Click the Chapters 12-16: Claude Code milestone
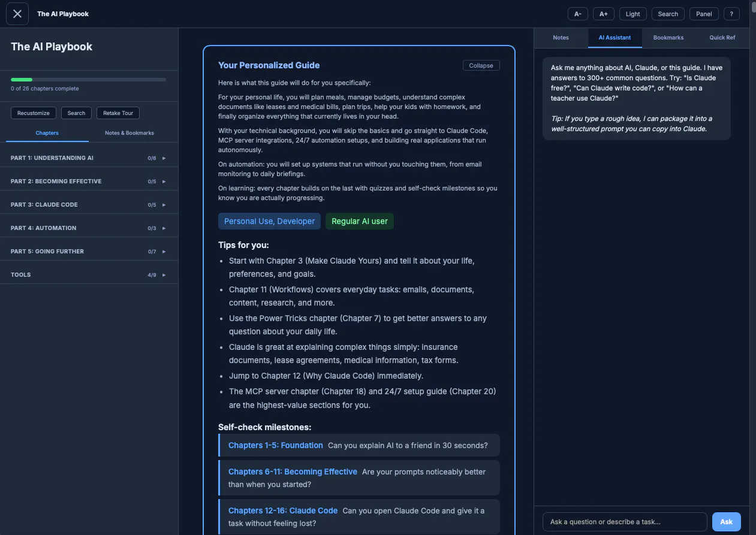This screenshot has width=756, height=535. 359,517
